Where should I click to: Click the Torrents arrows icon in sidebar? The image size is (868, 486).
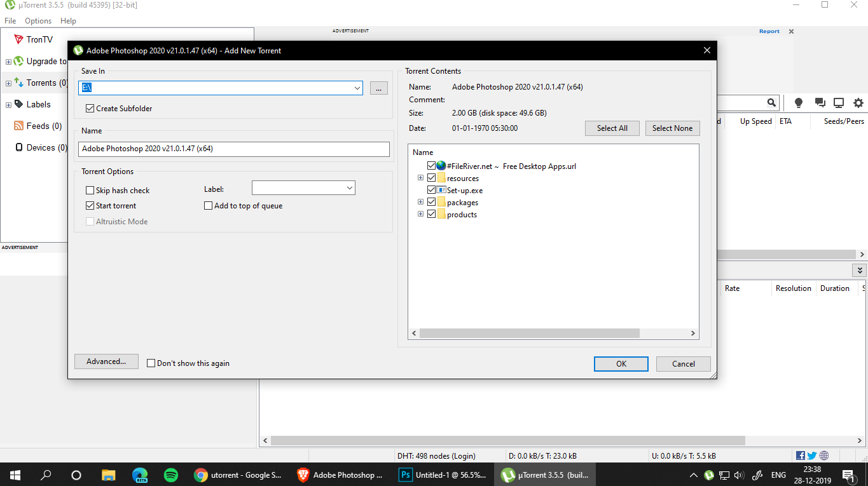coord(18,83)
